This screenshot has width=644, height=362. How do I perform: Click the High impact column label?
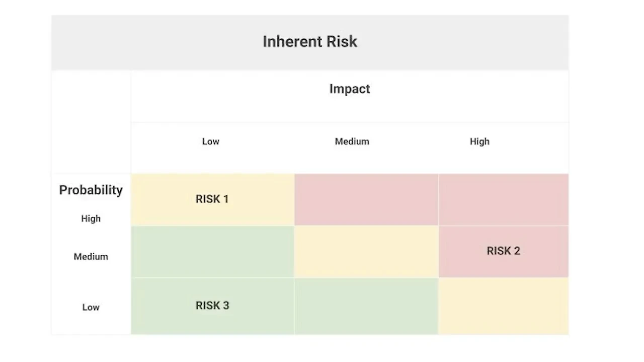tap(479, 141)
